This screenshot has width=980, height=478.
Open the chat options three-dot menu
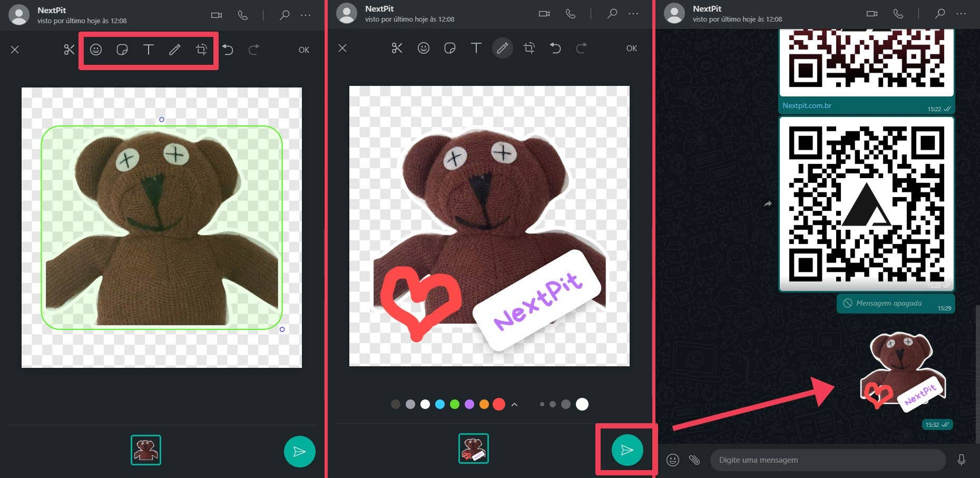pyautogui.click(x=962, y=14)
